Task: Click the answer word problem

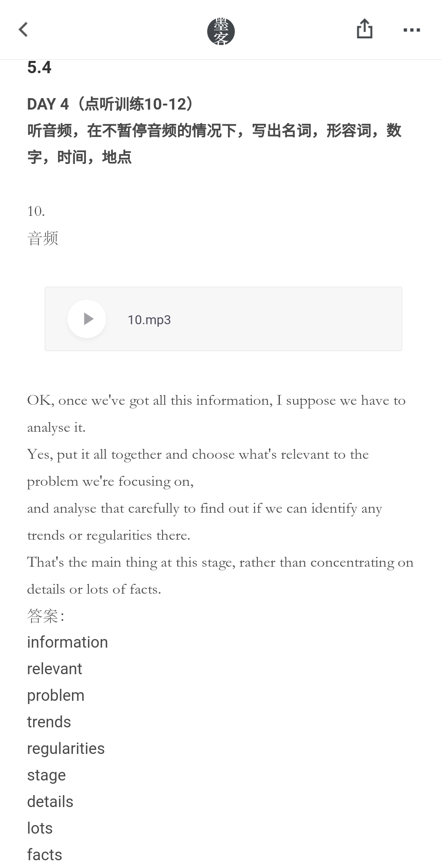Action: click(x=56, y=696)
